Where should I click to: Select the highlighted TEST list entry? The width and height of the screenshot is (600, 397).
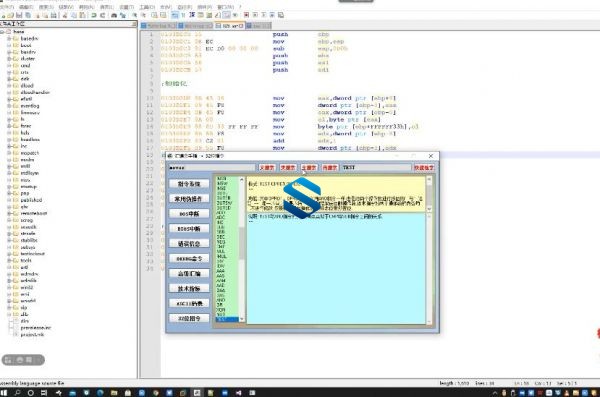[227, 319]
